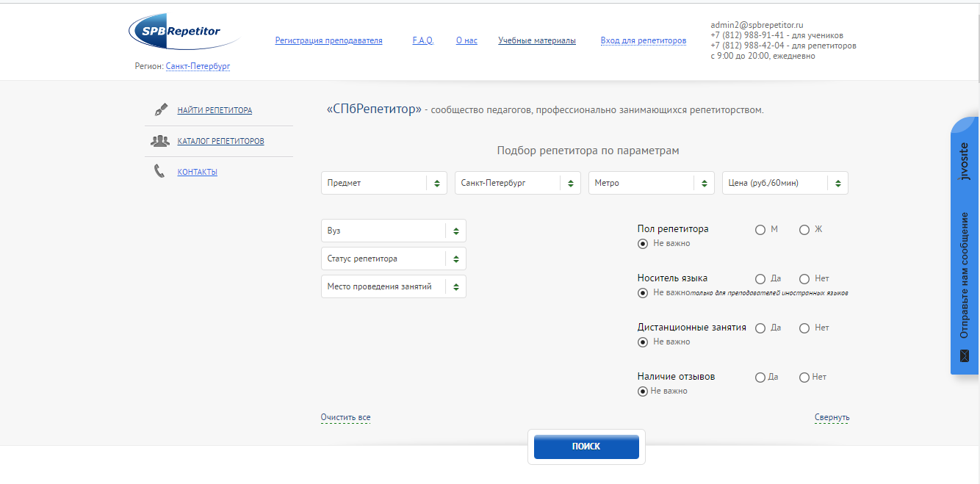
Task: Select Да for Дистанционные занятия
Action: tap(760, 328)
